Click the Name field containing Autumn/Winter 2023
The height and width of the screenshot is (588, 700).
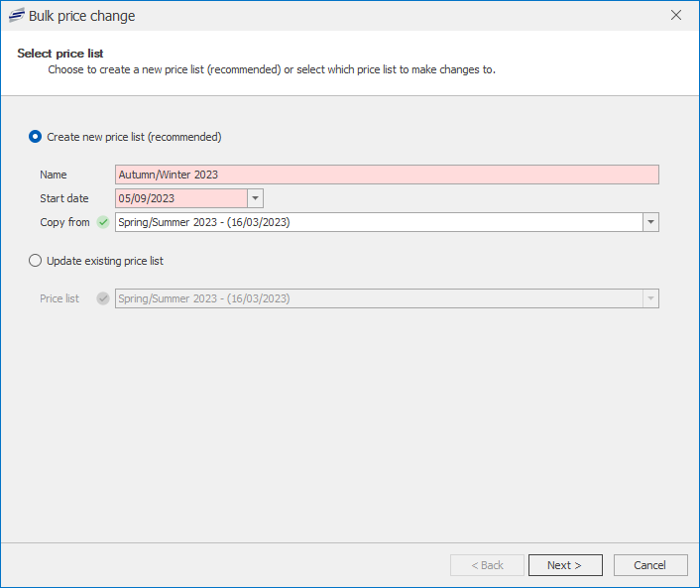(x=387, y=175)
